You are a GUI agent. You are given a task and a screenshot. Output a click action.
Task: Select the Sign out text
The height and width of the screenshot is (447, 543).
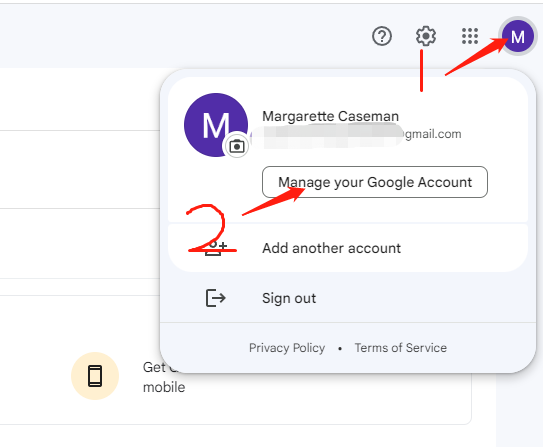[289, 298]
